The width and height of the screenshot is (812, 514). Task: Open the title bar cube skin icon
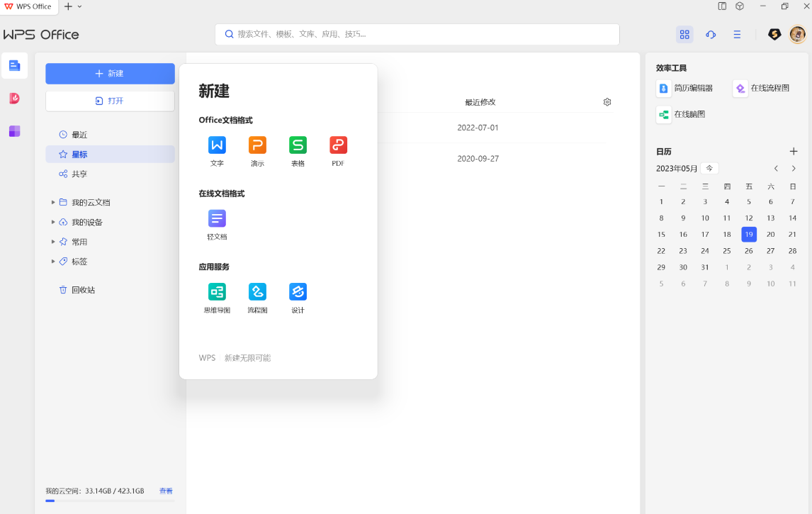(x=740, y=6)
